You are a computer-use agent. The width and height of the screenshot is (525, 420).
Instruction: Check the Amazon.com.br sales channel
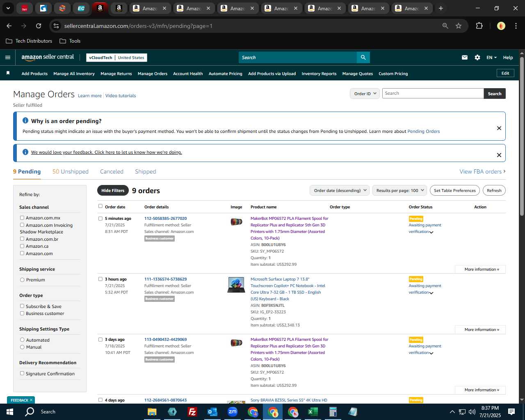[22, 239]
